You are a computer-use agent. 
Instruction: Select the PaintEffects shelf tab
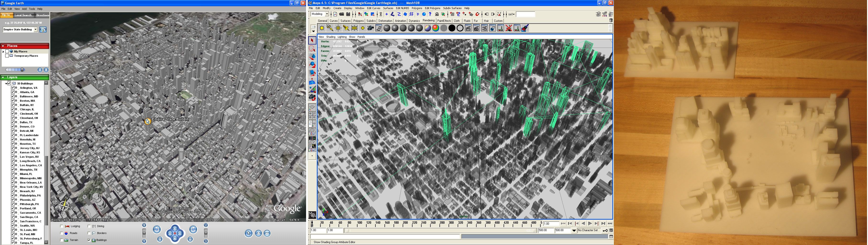tap(444, 21)
